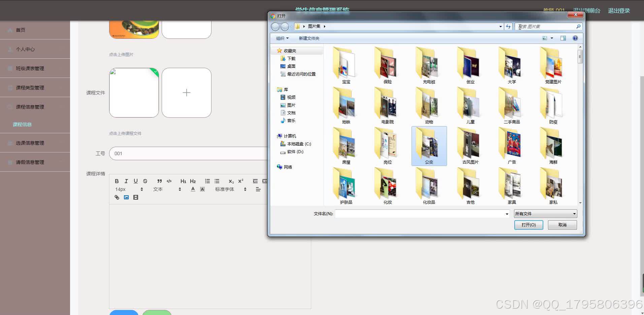The width and height of the screenshot is (644, 315).
Task: Expand the 文件名 filename history dropdown
Action: 507,214
